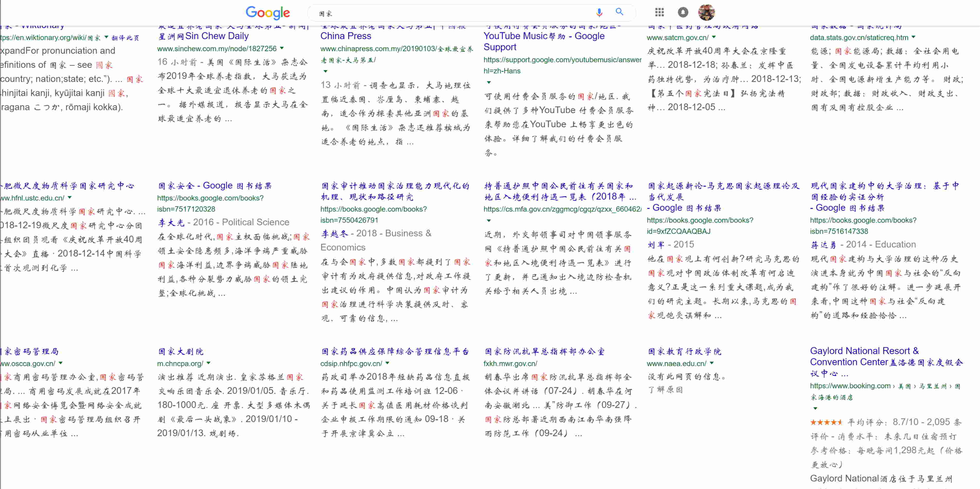This screenshot has height=489, width=980.
Task: Expand dropdown next to www.naea.edu.cn
Action: 712,363
